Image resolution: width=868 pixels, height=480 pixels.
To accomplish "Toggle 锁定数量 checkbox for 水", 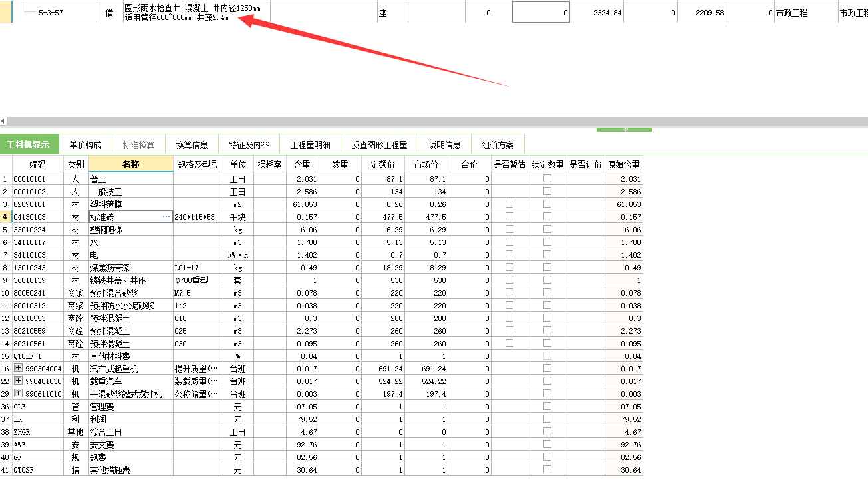I will [547, 242].
